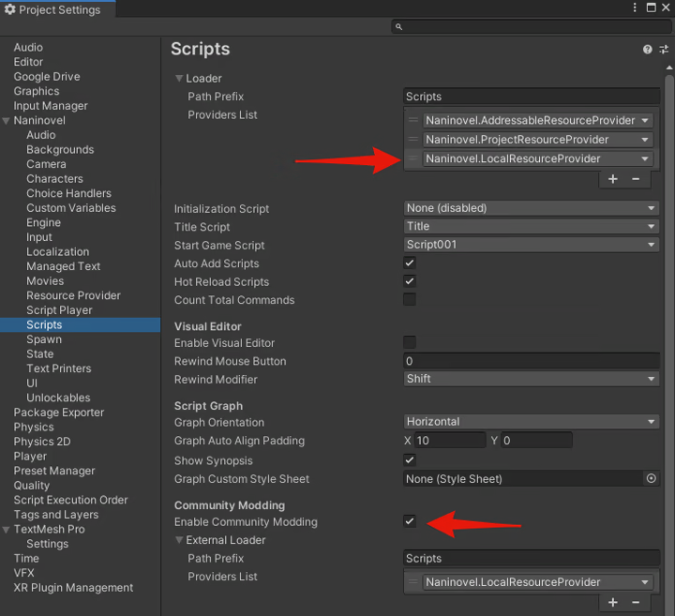Toggle the Show Synopsis checkbox
Screen dimensions: 675x616
pyautogui.click(x=410, y=460)
